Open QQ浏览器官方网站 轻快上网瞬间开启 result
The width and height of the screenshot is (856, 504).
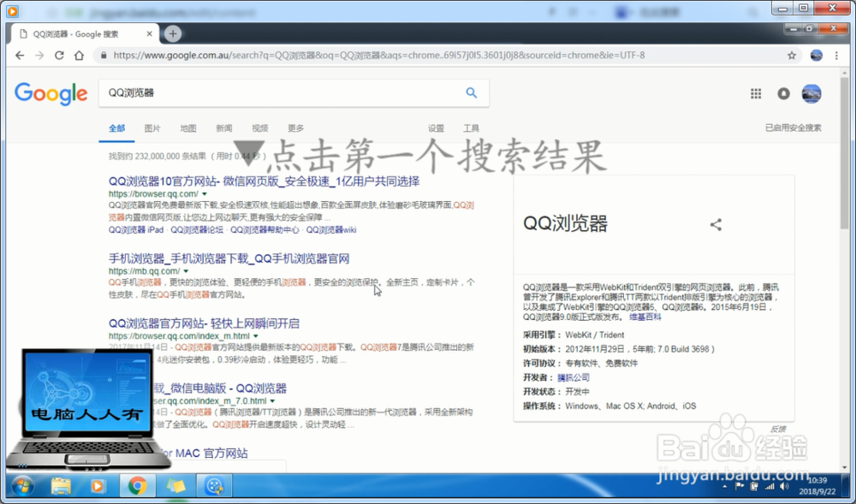[204, 323]
